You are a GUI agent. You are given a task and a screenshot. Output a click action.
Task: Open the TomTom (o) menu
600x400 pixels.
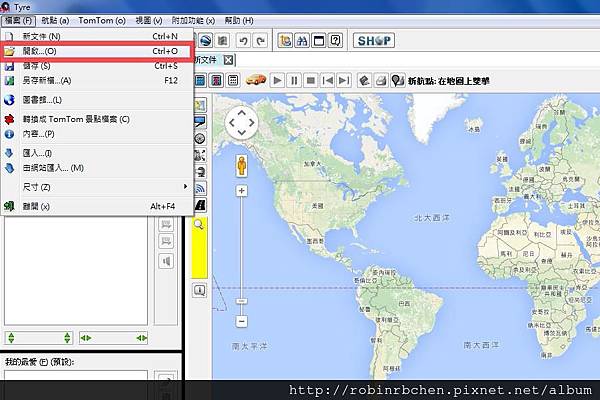pos(102,20)
